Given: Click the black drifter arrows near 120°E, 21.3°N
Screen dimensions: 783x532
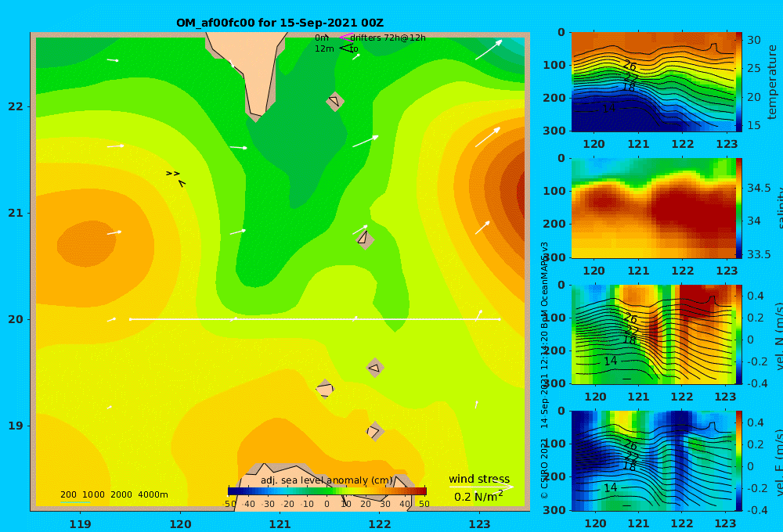Looking at the screenshot, I should (x=175, y=178).
